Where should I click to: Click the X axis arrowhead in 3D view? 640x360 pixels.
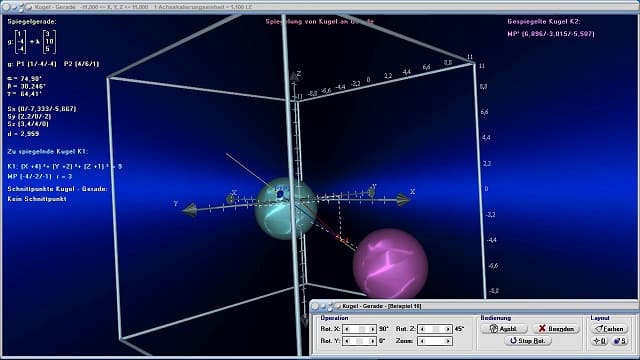pyautogui.click(x=403, y=200)
